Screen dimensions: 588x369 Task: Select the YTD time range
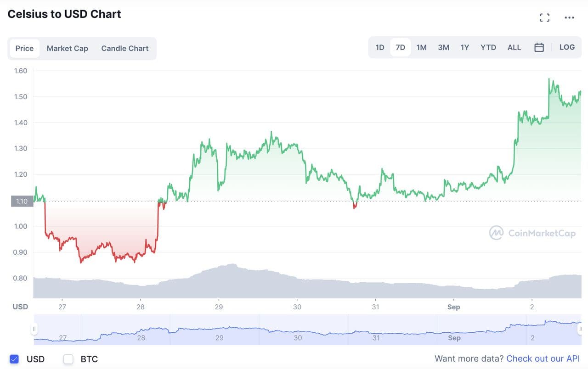488,47
